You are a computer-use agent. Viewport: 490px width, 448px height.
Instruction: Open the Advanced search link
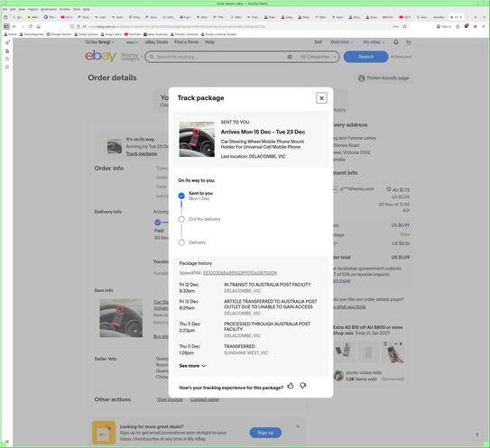pos(401,57)
